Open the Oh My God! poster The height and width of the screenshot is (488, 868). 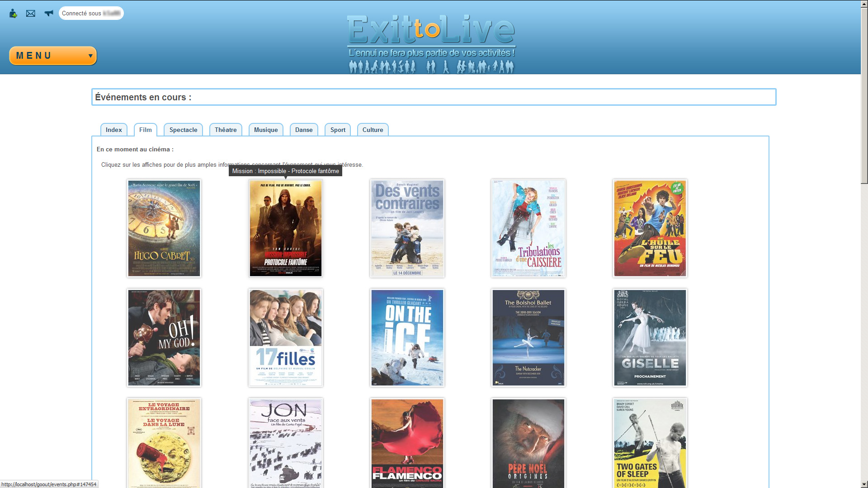point(164,338)
